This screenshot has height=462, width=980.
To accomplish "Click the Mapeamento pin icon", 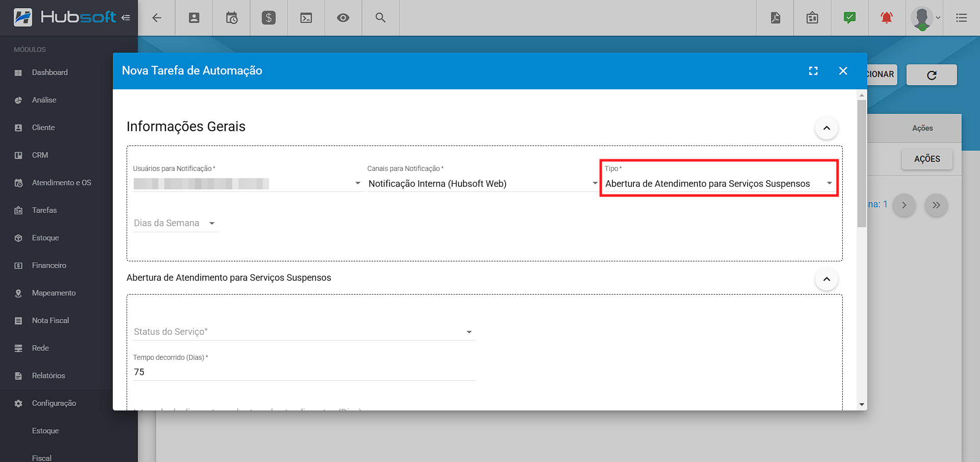I will tap(18, 293).
